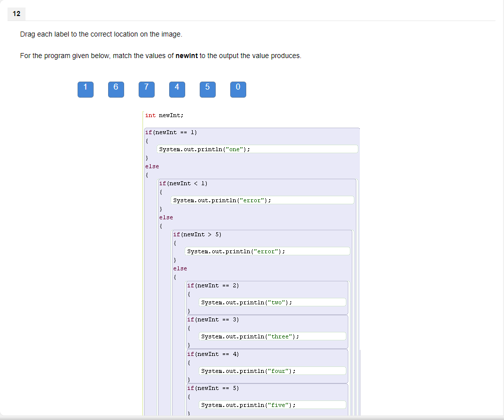504x420 pixels.
Task: Click the answer slot beside println("two")
Action: pyautogui.click(x=273, y=302)
